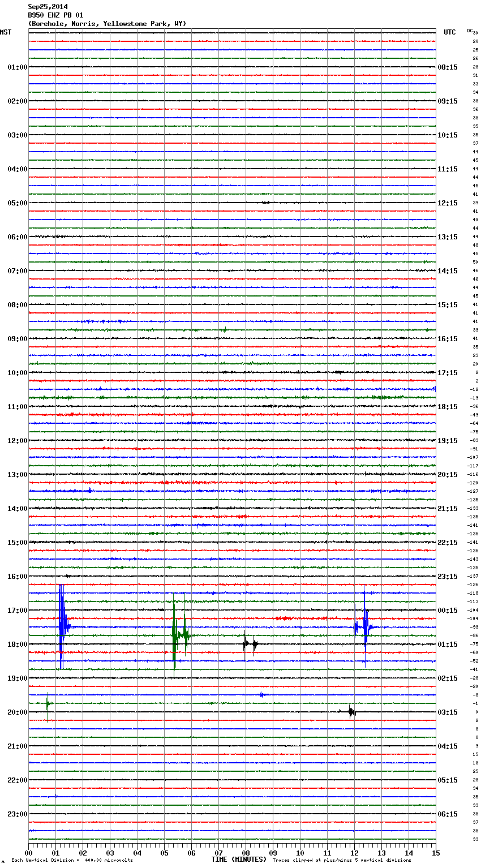
Task: Click the small green spike on the 19:45 trace
Action: coord(48,703)
